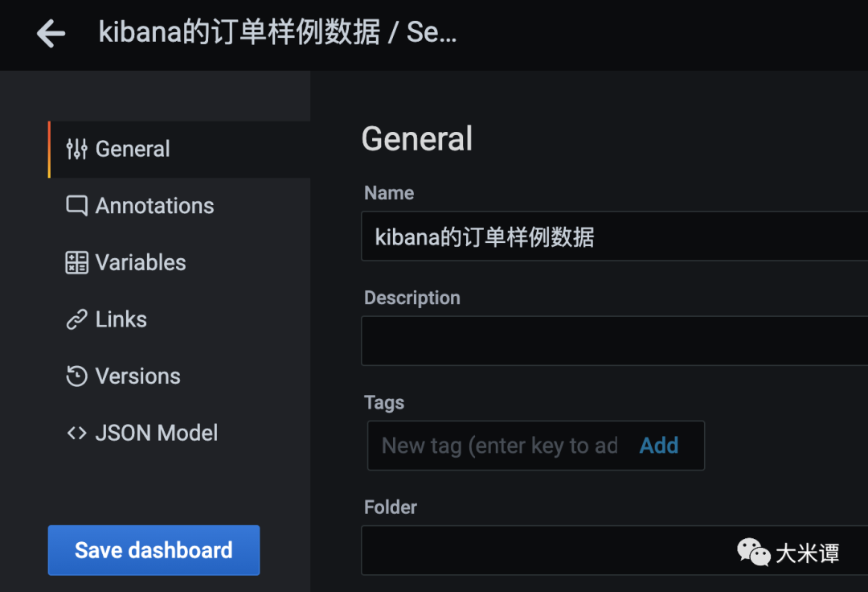Click the JSON Model code brackets icon
868x592 pixels.
76,434
